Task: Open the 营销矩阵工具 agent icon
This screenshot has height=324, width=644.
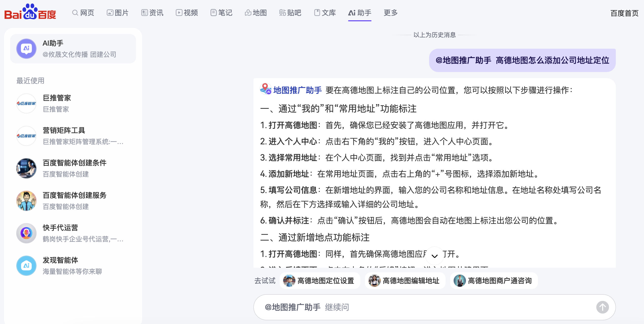Action: (26, 136)
